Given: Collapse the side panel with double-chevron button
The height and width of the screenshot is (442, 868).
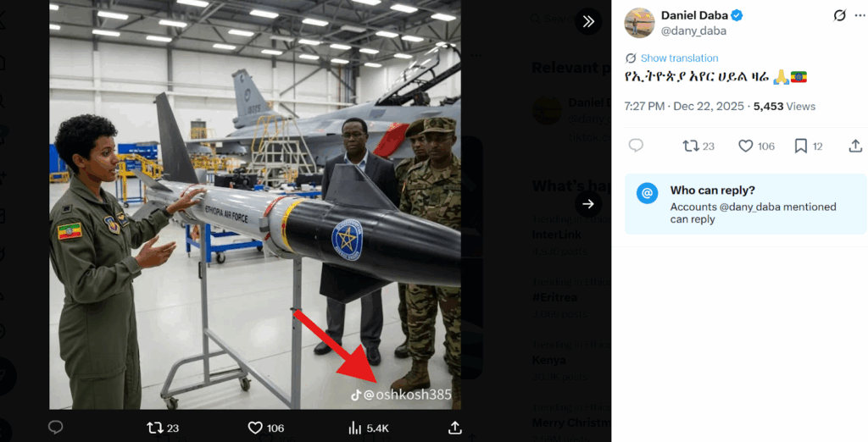Looking at the screenshot, I should [x=587, y=21].
